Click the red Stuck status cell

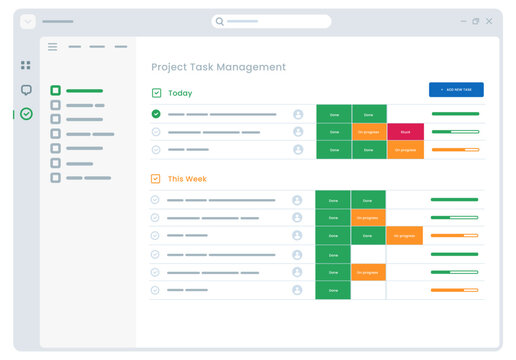click(x=405, y=132)
